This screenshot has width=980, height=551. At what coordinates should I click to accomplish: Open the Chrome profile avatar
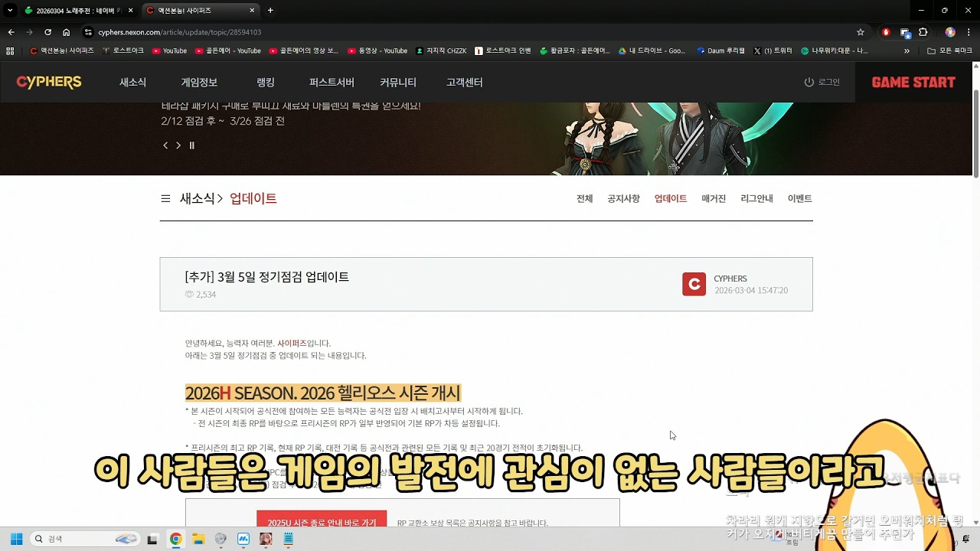click(950, 32)
